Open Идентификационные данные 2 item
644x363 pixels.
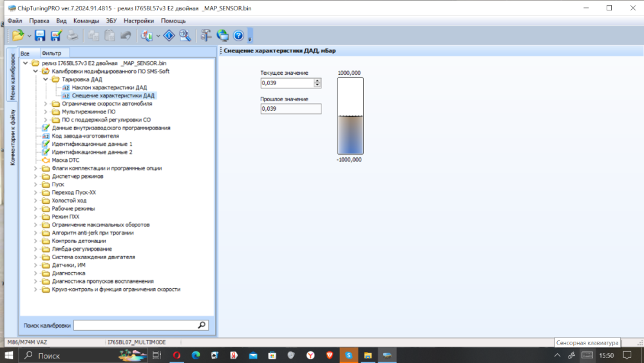tap(92, 152)
